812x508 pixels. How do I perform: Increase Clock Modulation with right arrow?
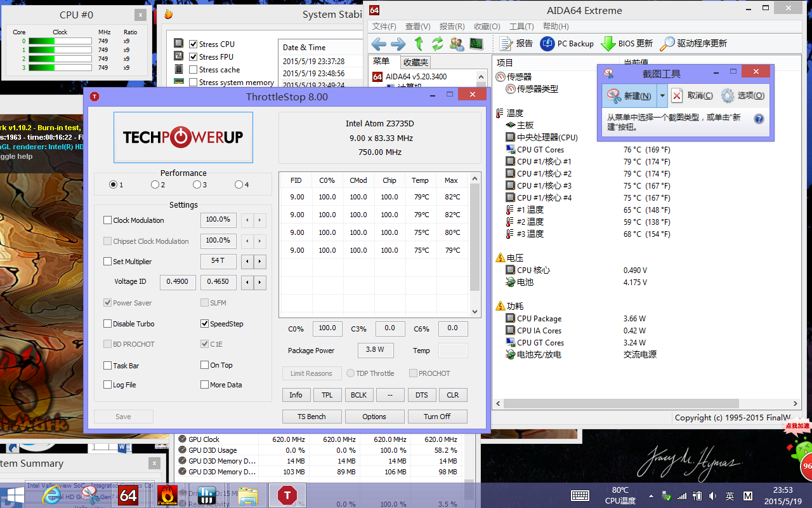click(x=259, y=220)
